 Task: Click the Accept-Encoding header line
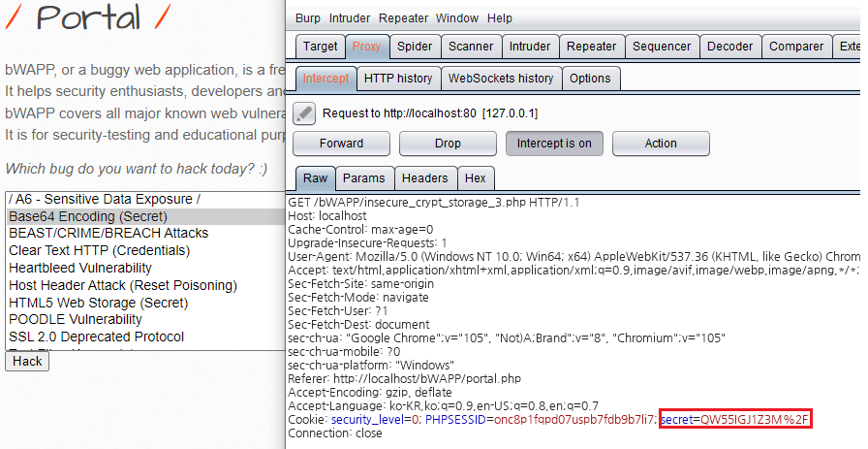coord(370,393)
